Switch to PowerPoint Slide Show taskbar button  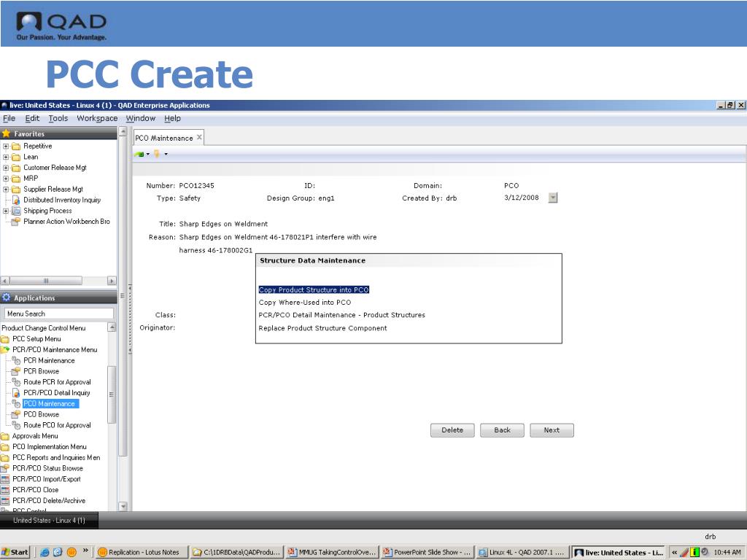point(427,553)
